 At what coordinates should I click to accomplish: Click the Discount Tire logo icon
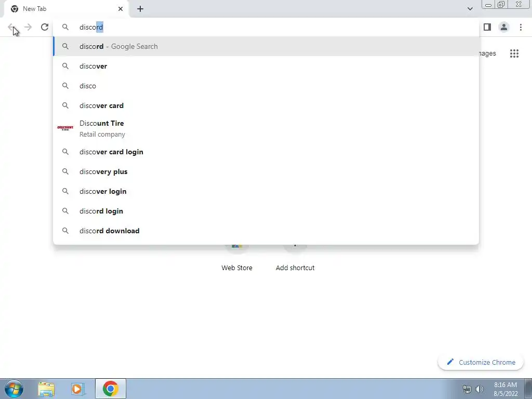(x=65, y=128)
